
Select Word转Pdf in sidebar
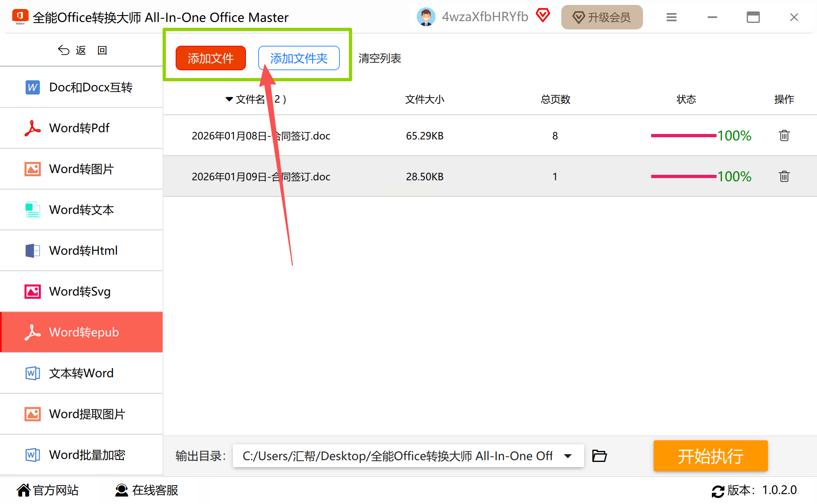(80, 128)
